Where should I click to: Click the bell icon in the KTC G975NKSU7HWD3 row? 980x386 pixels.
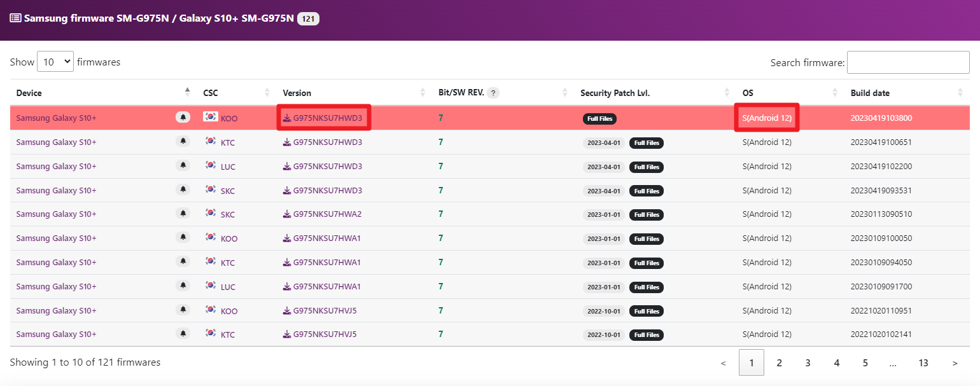point(183,141)
